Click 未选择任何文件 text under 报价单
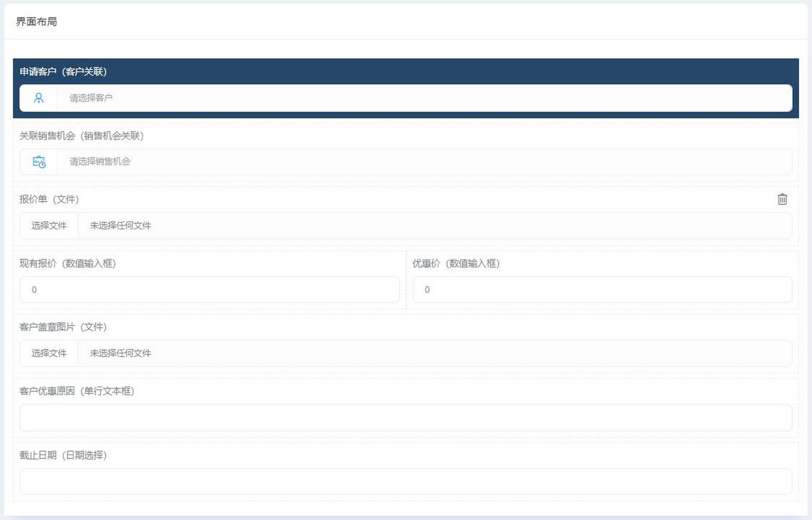812x520 pixels. click(120, 225)
